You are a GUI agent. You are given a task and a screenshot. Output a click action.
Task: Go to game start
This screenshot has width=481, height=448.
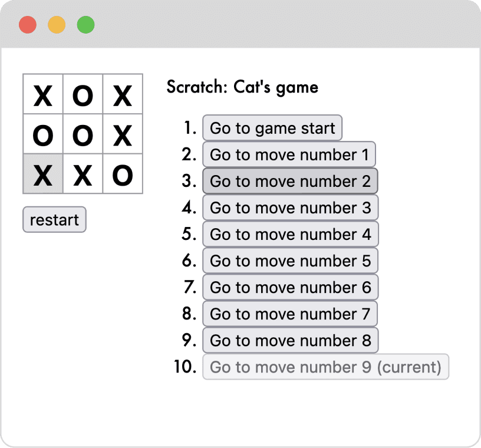click(x=272, y=129)
